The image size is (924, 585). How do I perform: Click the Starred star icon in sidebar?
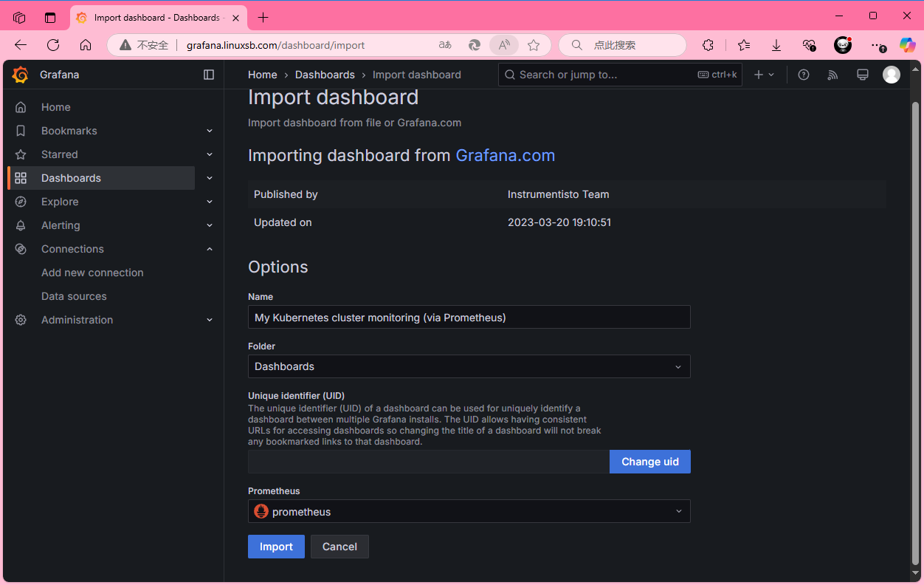pyautogui.click(x=21, y=154)
